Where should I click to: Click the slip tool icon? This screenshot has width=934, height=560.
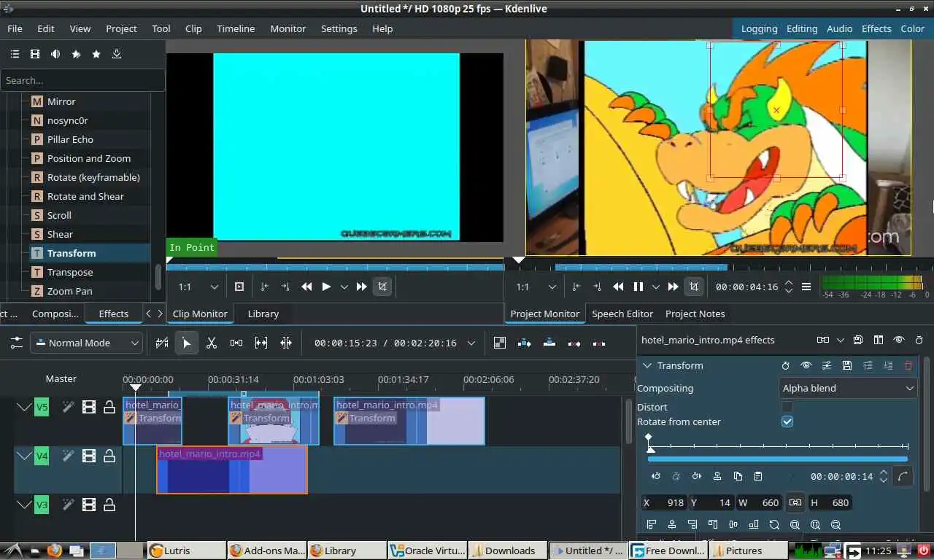pyautogui.click(x=261, y=343)
